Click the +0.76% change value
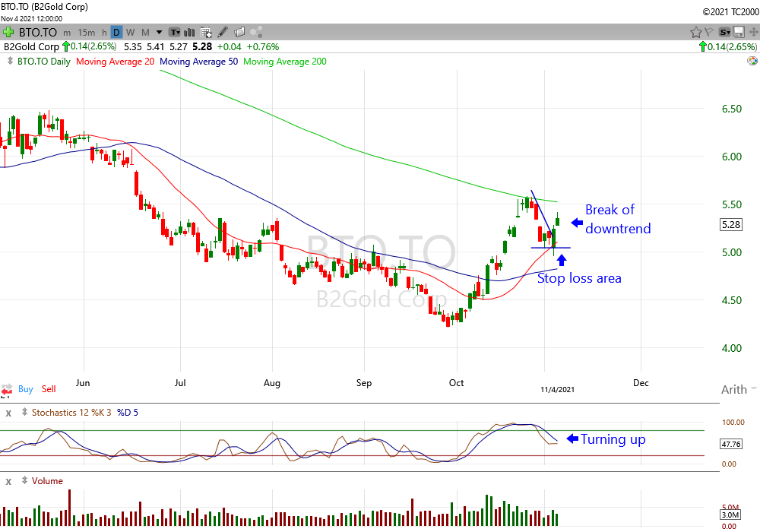Screen dimensions: 760x532 pos(263,47)
